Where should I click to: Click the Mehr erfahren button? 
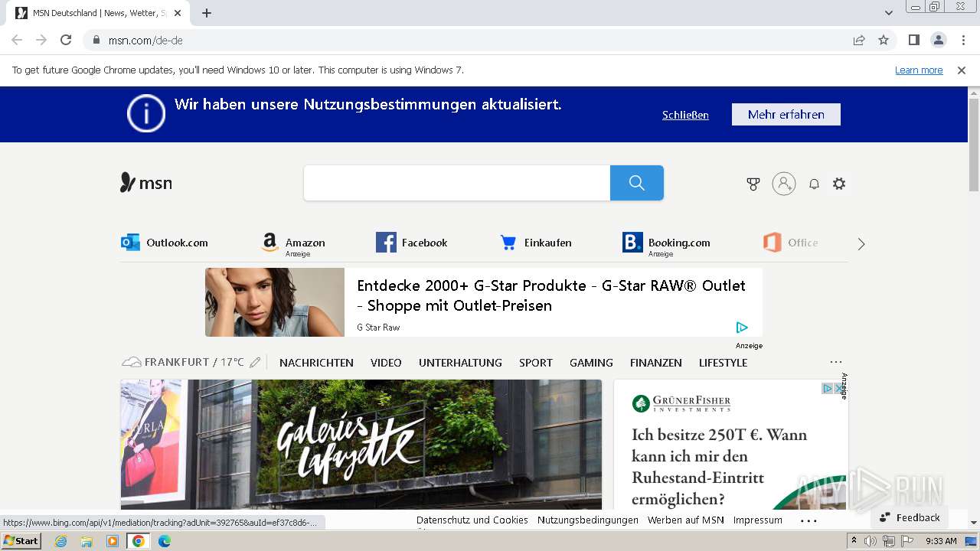786,114
